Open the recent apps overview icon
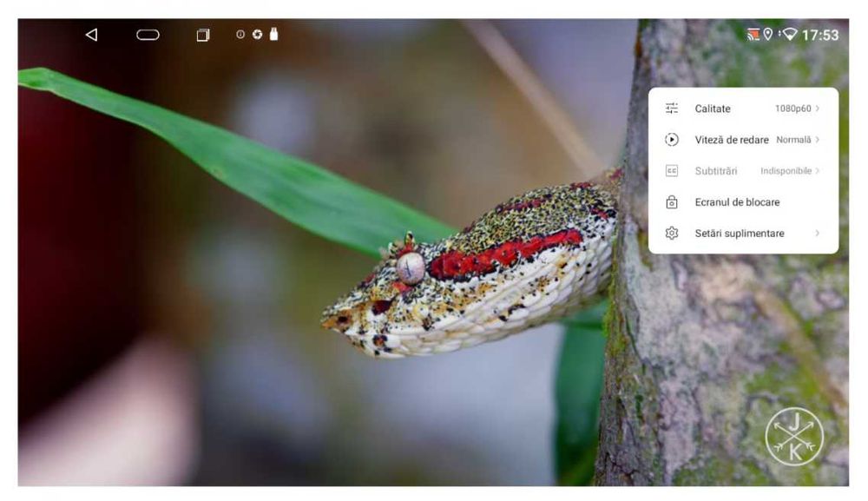868x501 pixels. 202,36
